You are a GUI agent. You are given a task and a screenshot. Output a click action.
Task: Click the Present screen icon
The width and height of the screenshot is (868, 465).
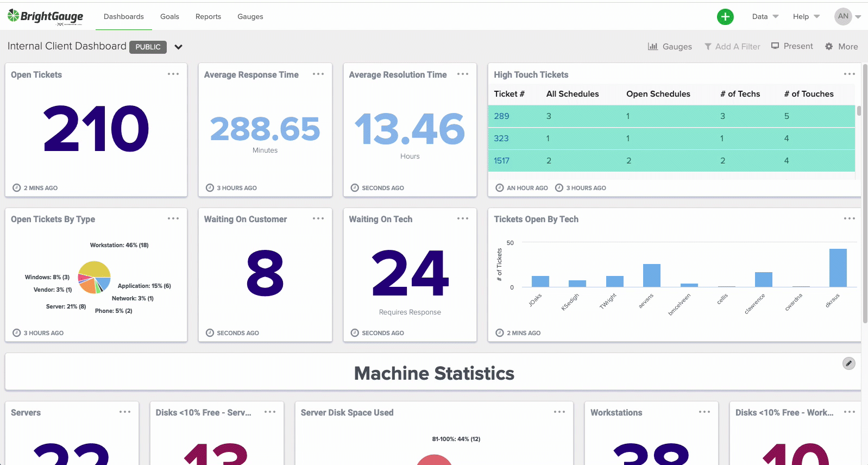(x=775, y=46)
